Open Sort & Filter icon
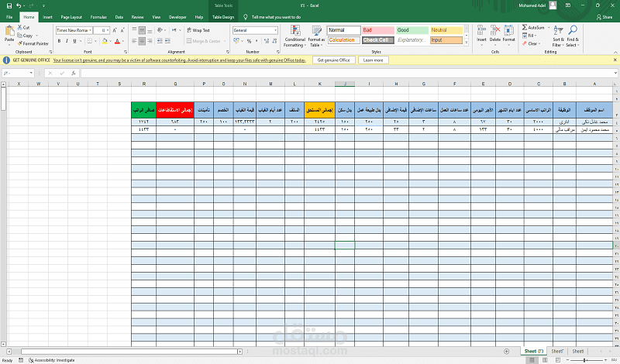The height and width of the screenshot is (364, 620). (558, 30)
